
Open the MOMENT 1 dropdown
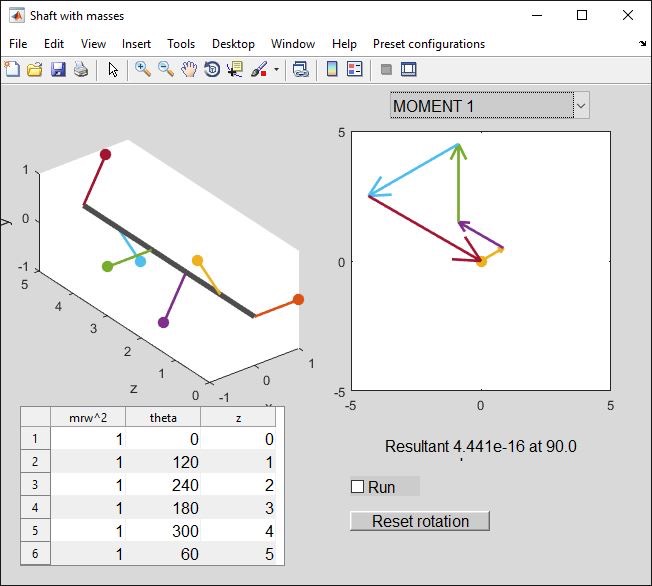489,105
